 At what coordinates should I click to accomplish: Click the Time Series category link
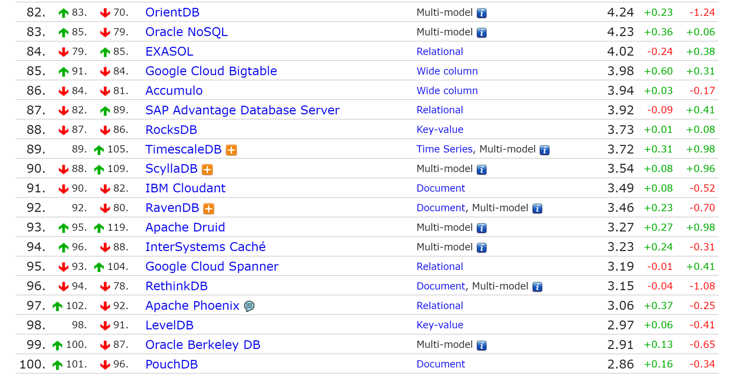(444, 149)
